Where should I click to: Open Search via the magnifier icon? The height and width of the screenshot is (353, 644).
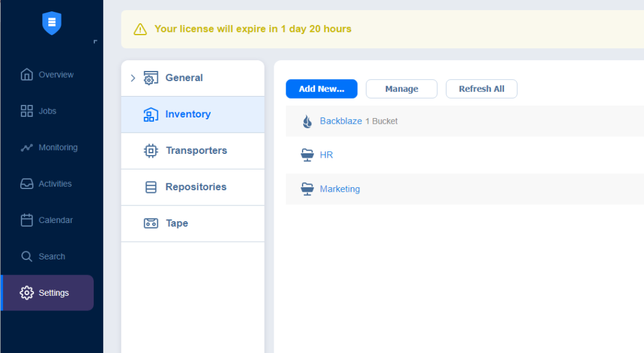coord(26,257)
